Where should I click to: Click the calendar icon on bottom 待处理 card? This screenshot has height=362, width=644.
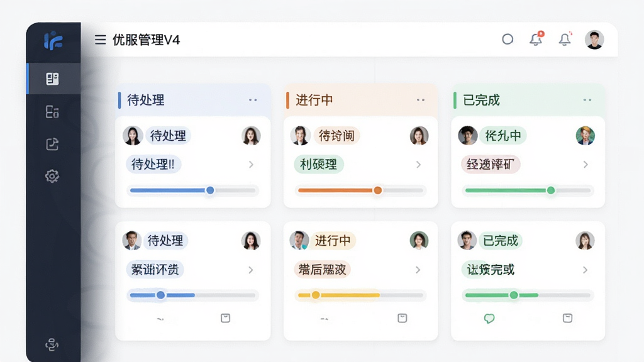(226, 318)
